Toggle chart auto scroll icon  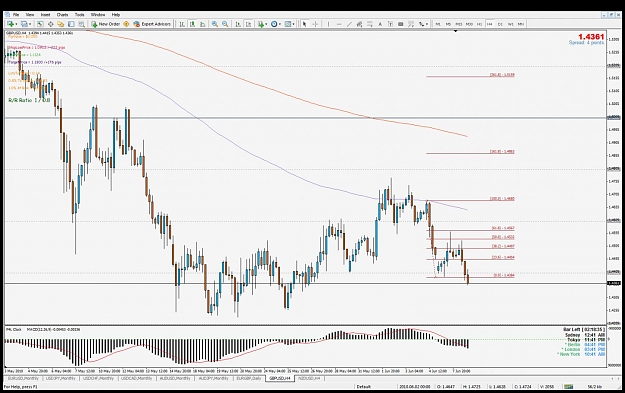238,24
